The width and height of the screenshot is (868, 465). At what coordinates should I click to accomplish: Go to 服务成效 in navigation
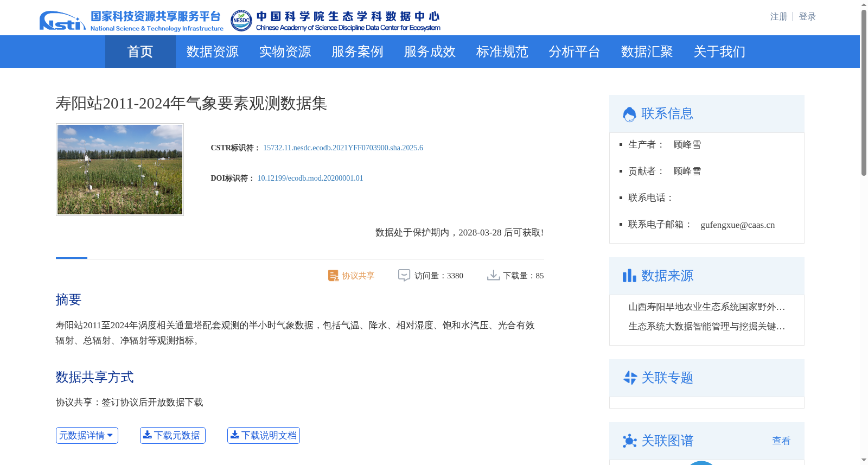(x=430, y=52)
